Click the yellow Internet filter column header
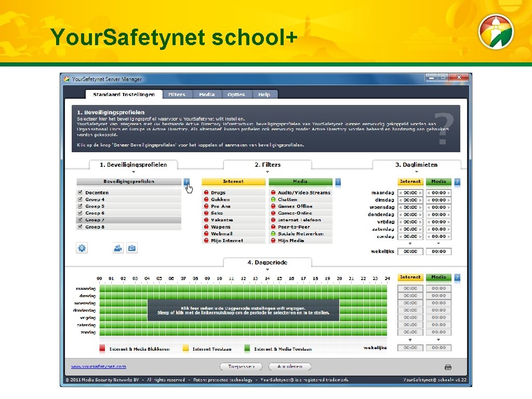The image size is (532, 399). coord(233,182)
